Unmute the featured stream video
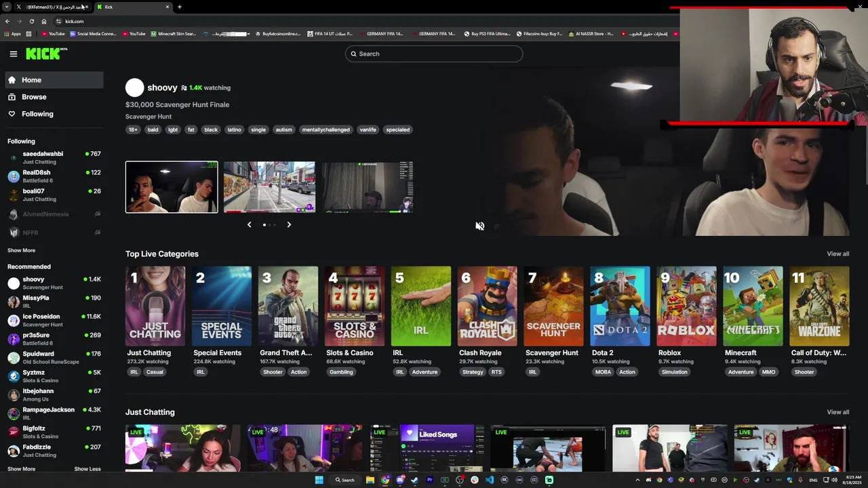This screenshot has width=868, height=488. [x=479, y=226]
